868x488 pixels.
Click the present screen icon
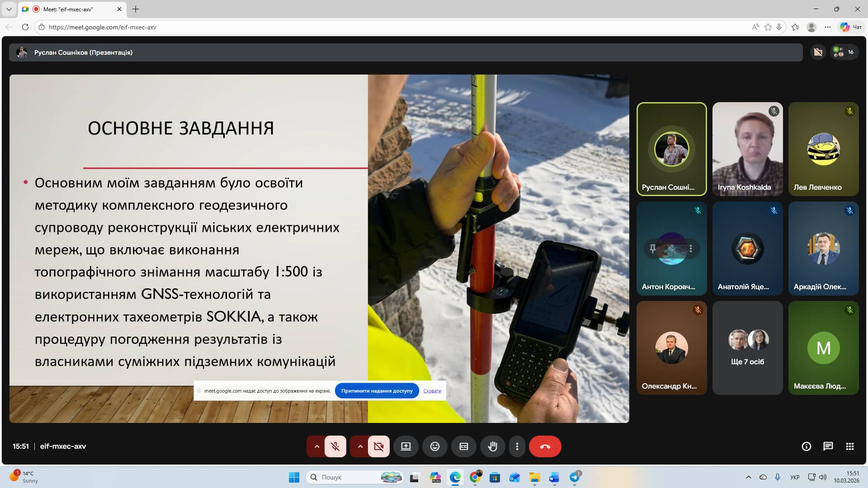click(406, 446)
